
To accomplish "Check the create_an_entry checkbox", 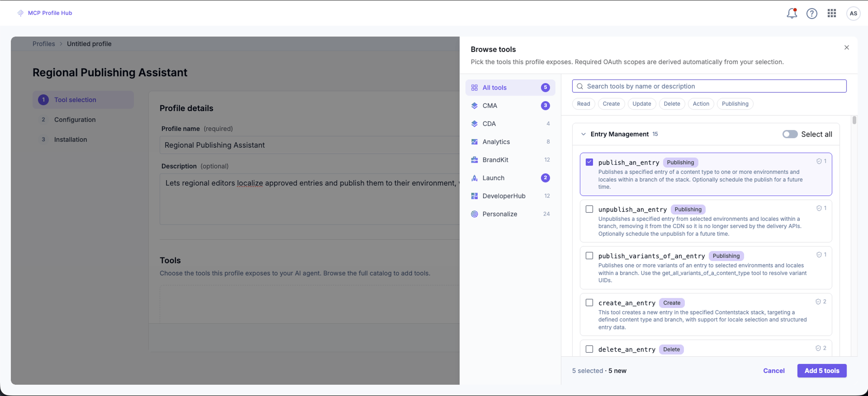I will click(589, 303).
